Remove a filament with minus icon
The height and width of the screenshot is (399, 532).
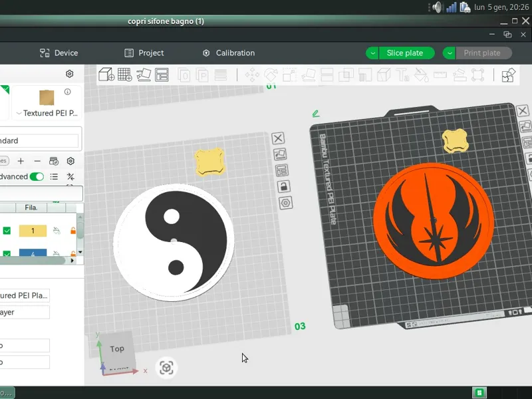pyautogui.click(x=37, y=161)
